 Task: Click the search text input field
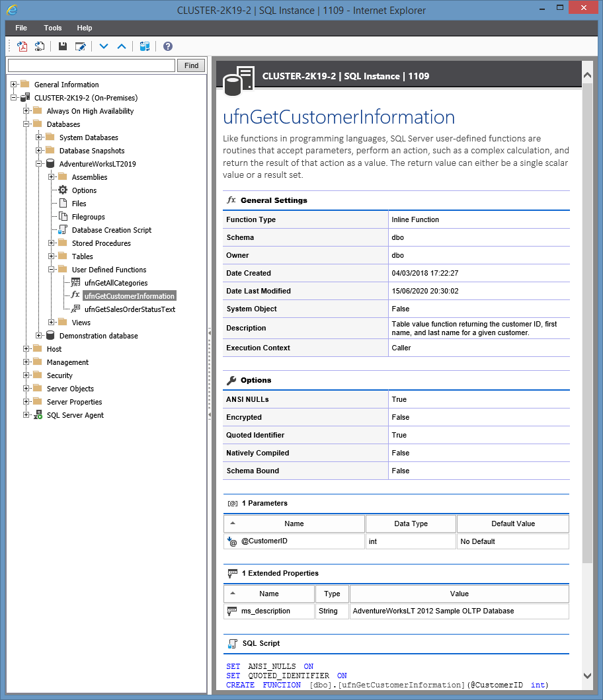(x=91, y=65)
